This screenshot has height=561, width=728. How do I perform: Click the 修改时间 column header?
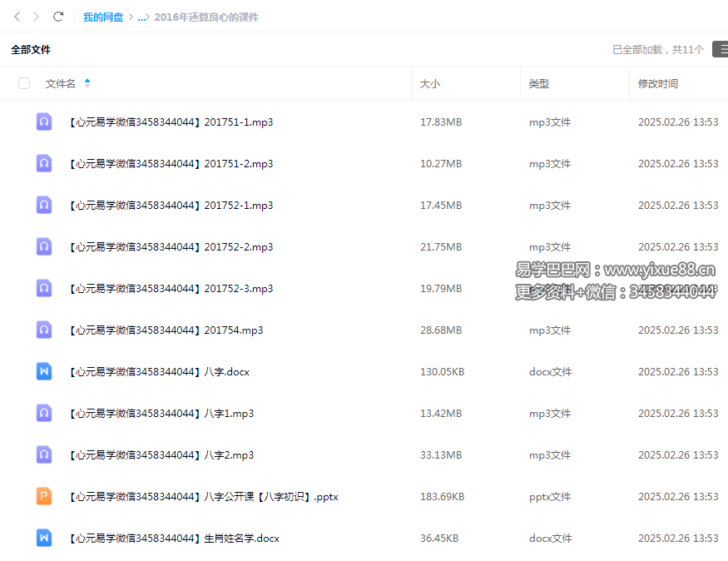[x=657, y=84]
